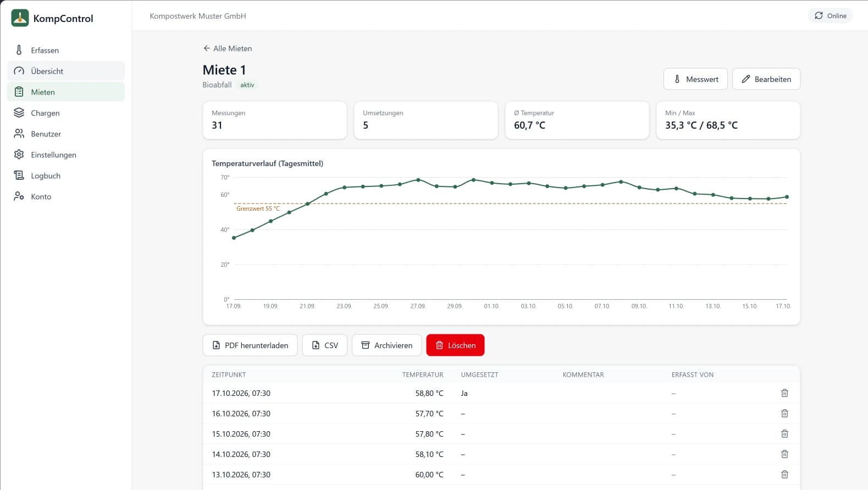The height and width of the screenshot is (490, 868).
Task: Click the gauge icon beside Übersicht
Action: 19,71
